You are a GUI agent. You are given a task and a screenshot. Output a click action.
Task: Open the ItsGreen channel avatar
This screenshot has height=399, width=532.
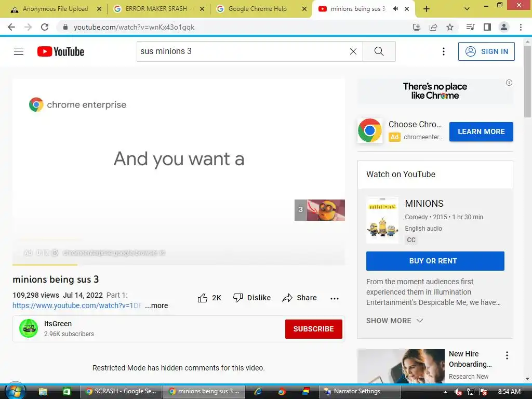[x=29, y=328]
